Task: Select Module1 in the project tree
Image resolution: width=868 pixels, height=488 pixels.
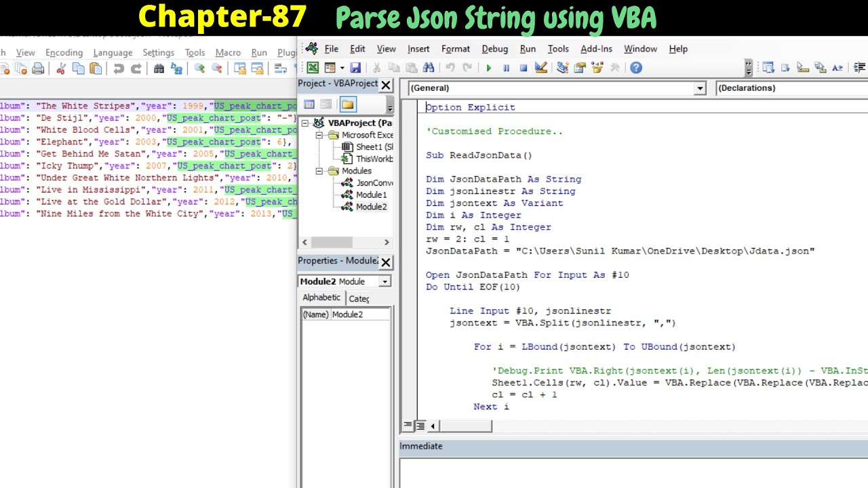Action: (371, 195)
